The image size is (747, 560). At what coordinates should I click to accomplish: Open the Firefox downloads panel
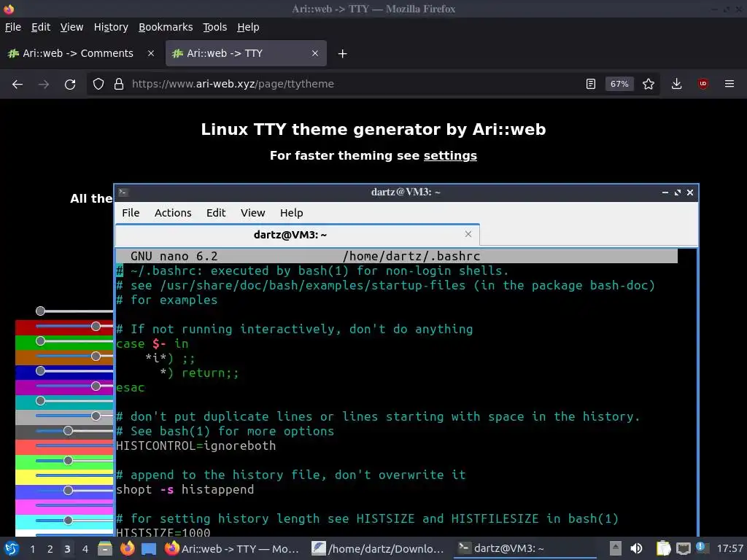pos(676,85)
